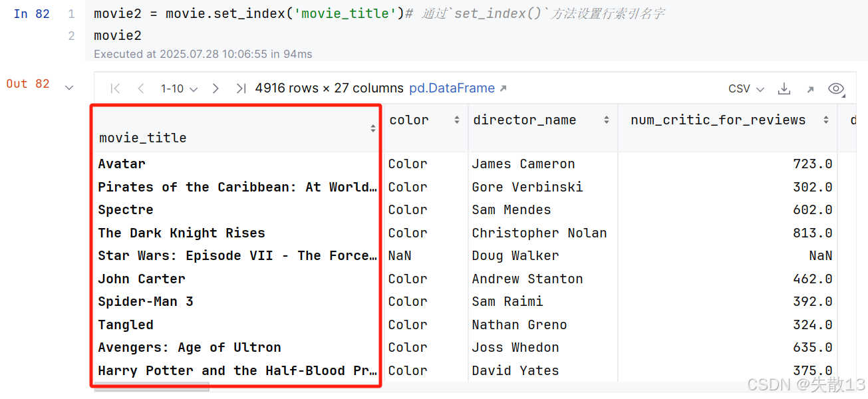This screenshot has width=868, height=399.
Task: Click the In 82 cell label
Action: pyautogui.click(x=31, y=14)
